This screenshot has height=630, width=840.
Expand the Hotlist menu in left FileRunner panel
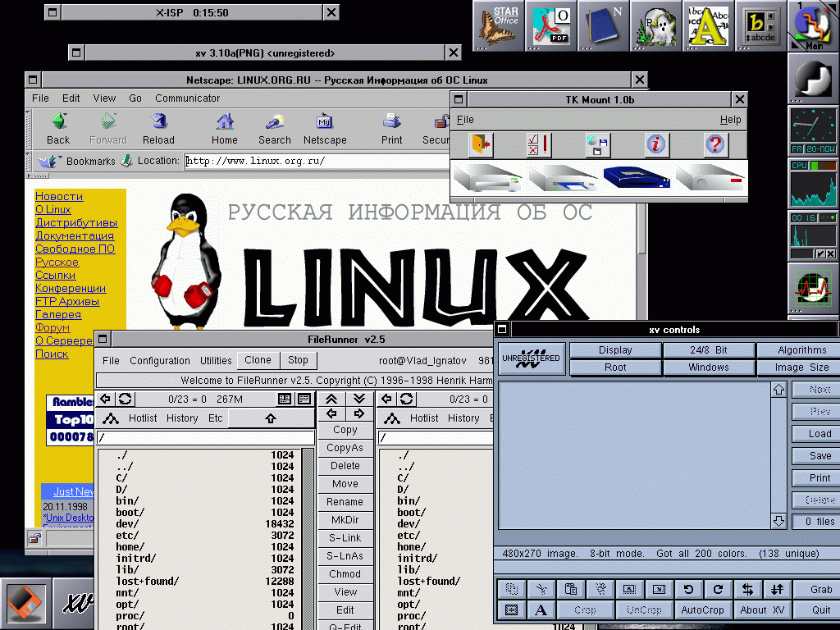tap(144, 418)
